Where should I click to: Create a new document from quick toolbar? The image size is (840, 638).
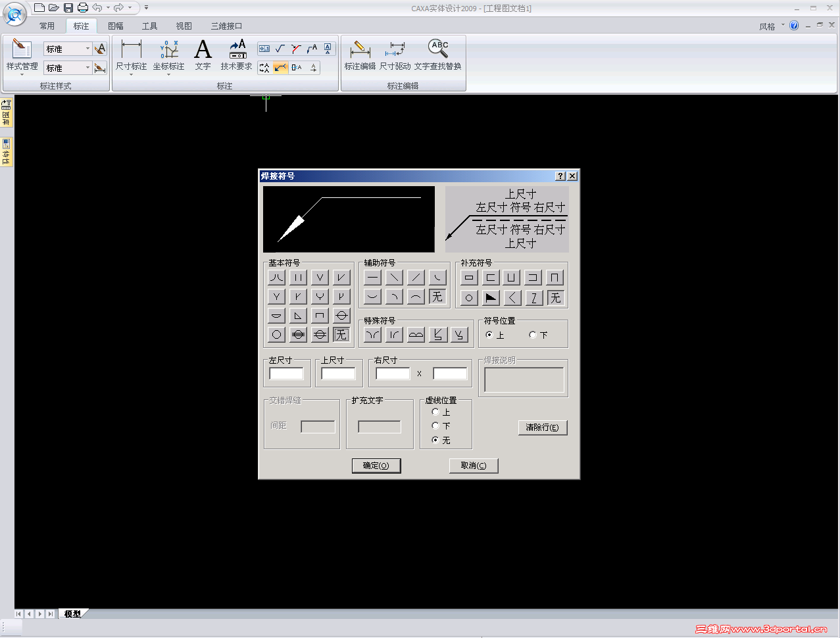[x=39, y=8]
